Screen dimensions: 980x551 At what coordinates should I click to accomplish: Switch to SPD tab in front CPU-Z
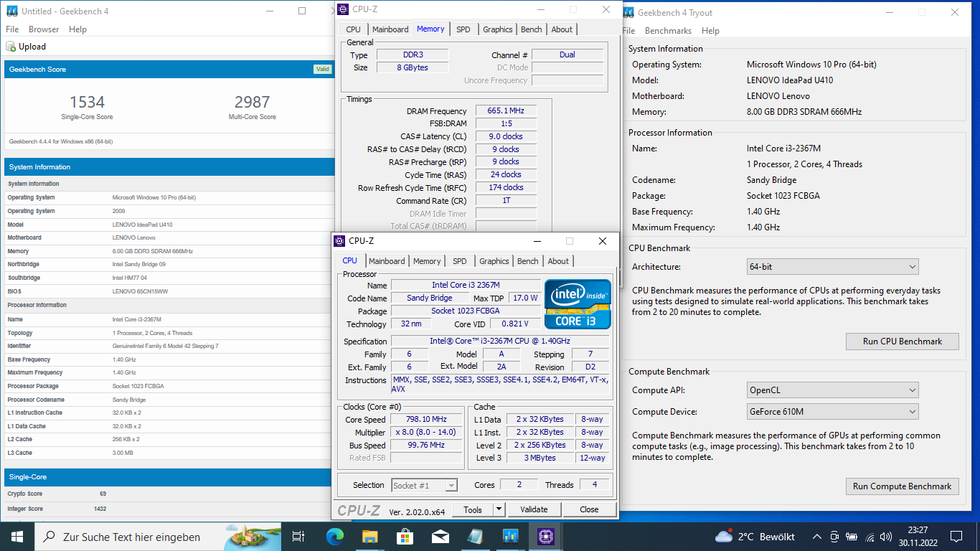[x=460, y=261]
